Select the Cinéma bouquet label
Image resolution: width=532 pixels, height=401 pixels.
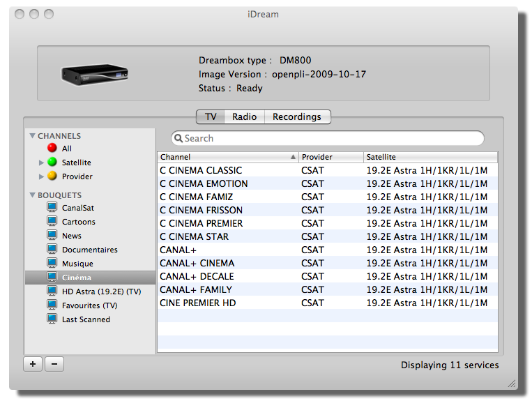77,278
